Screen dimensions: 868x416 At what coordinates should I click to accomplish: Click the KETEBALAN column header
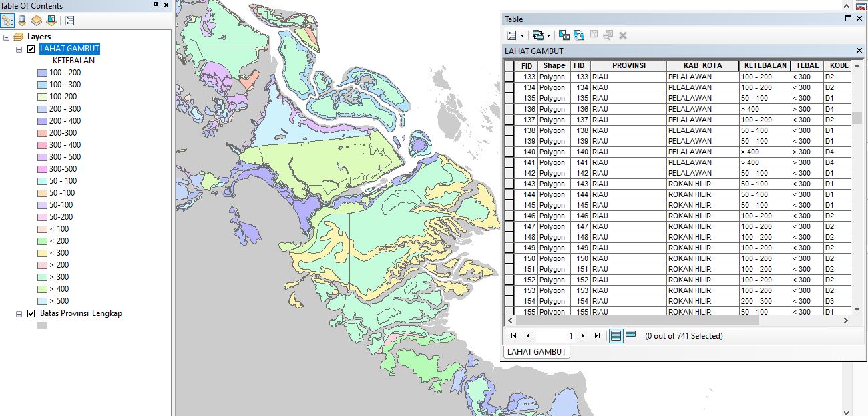point(765,65)
